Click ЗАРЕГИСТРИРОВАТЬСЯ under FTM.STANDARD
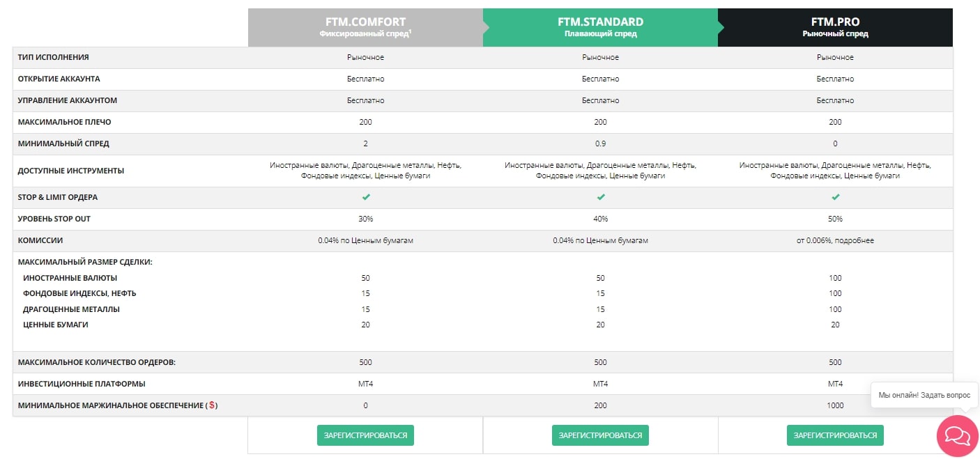The height and width of the screenshot is (459, 980). (x=600, y=435)
